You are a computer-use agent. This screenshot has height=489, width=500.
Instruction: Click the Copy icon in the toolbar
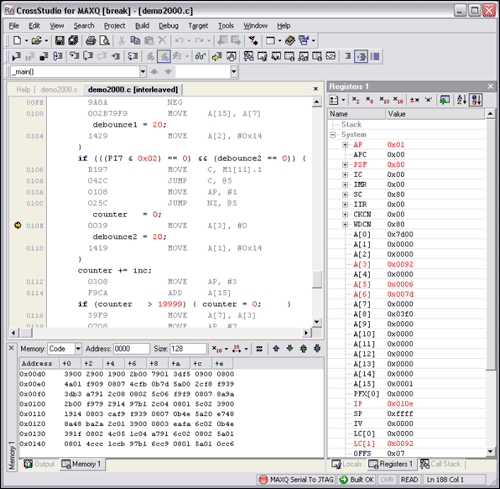coord(135,40)
